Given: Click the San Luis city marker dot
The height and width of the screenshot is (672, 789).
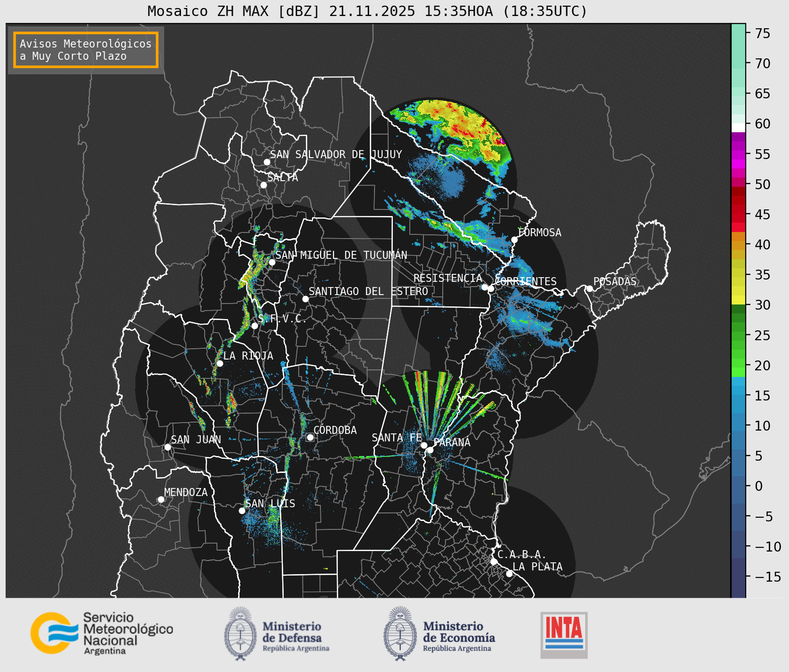Looking at the screenshot, I should click(x=242, y=511).
